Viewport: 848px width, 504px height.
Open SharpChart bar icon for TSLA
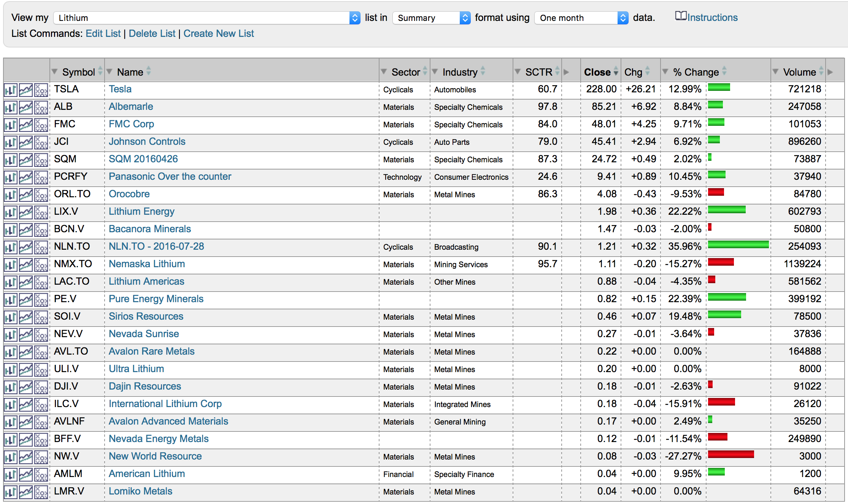pos(11,90)
